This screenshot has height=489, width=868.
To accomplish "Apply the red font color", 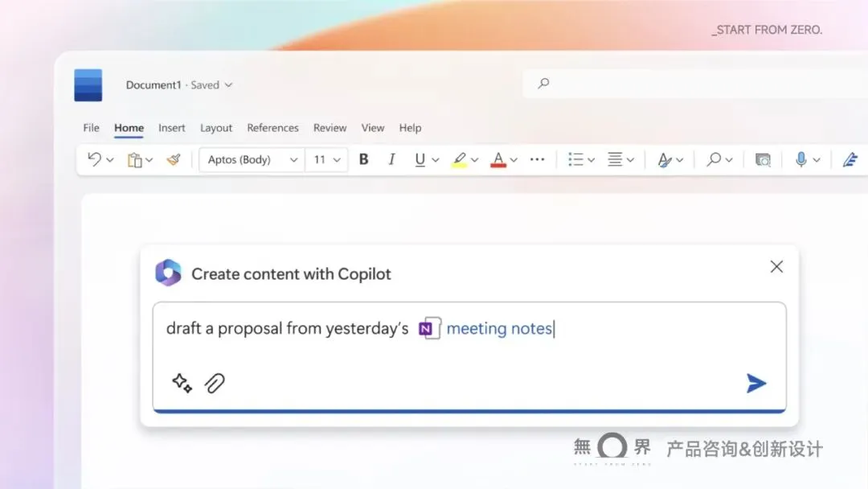I will coord(498,159).
